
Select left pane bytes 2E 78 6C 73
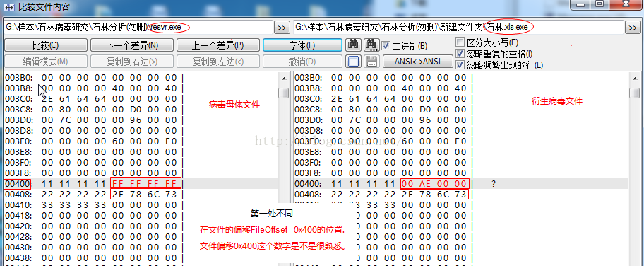point(145,194)
